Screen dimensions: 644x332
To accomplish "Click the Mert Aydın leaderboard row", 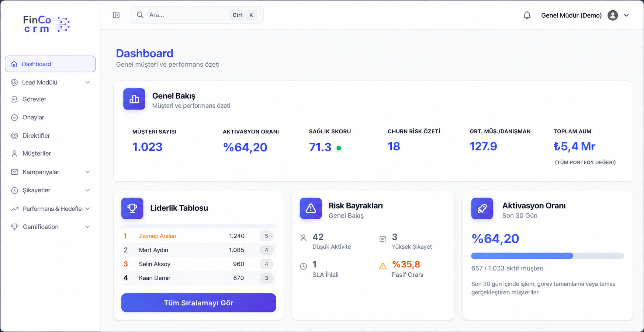I will click(198, 250).
